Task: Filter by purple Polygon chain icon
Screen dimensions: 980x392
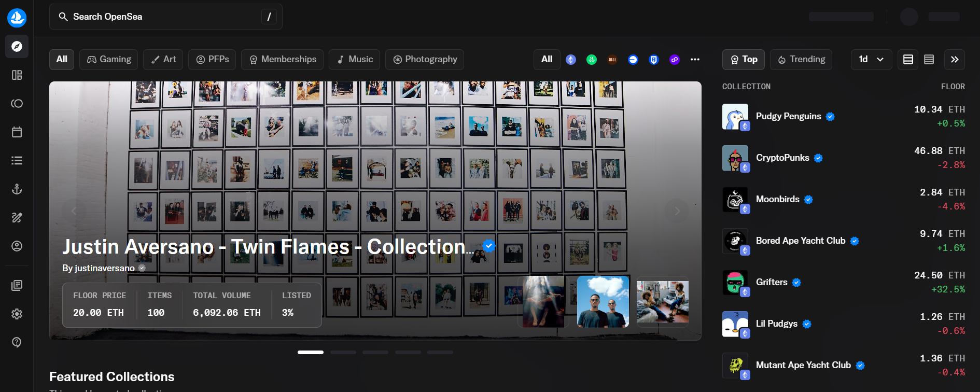Action: pyautogui.click(x=675, y=60)
